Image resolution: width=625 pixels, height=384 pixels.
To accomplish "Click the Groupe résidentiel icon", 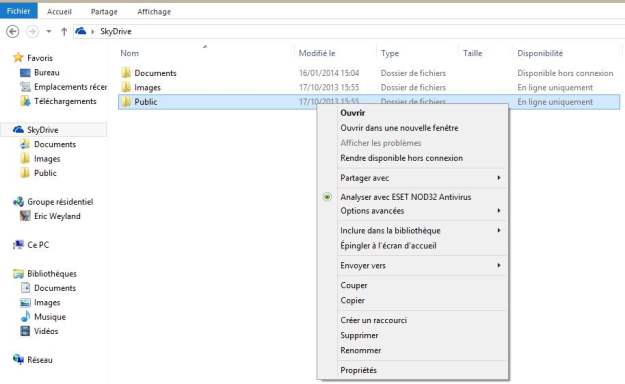I will click(18, 202).
